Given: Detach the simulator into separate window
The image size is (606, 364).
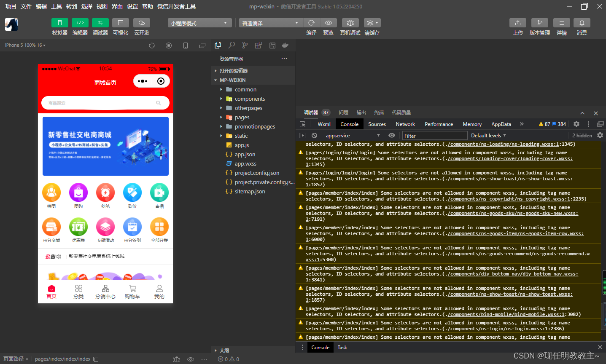Looking at the screenshot, I should click(202, 45).
